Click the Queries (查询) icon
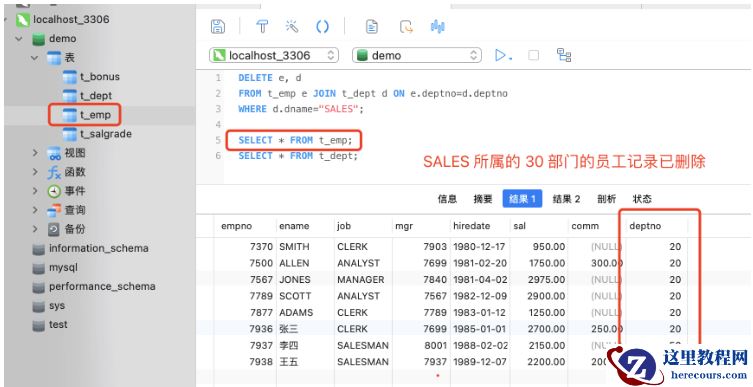The image size is (753, 387). [x=54, y=210]
